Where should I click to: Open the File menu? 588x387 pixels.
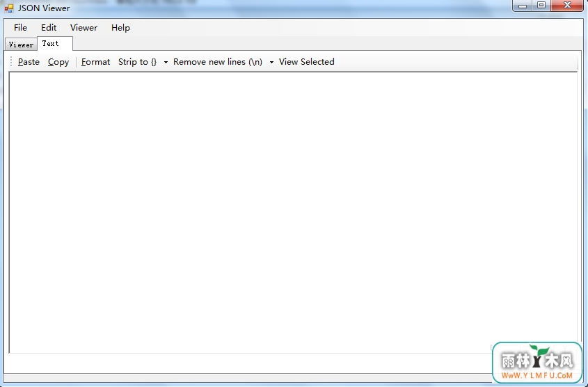tap(20, 28)
